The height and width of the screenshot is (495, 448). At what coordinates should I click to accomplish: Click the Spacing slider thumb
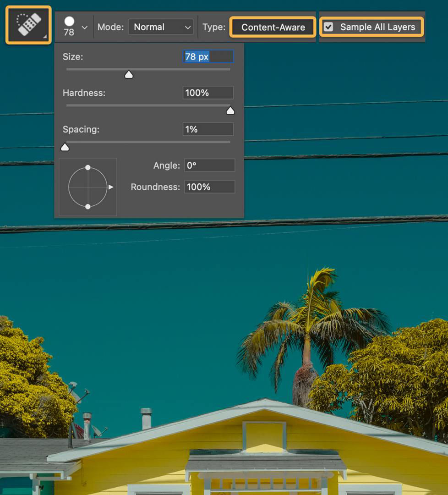pyautogui.click(x=65, y=147)
